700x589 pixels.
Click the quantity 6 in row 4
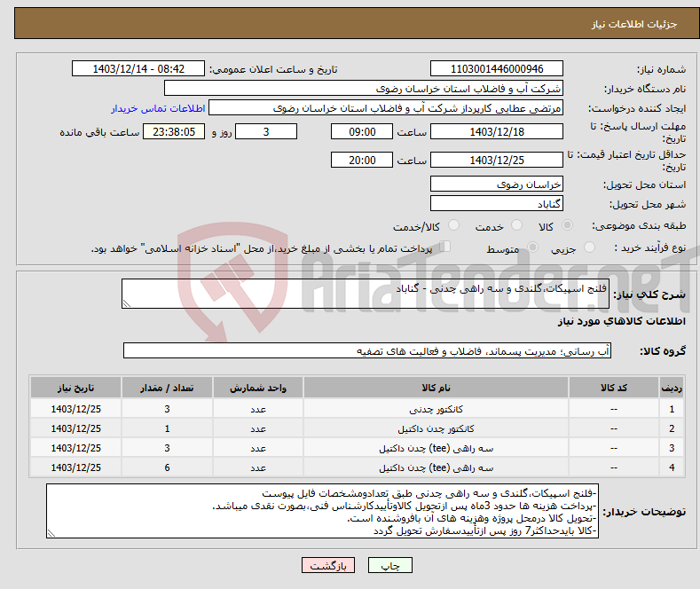[167, 467]
